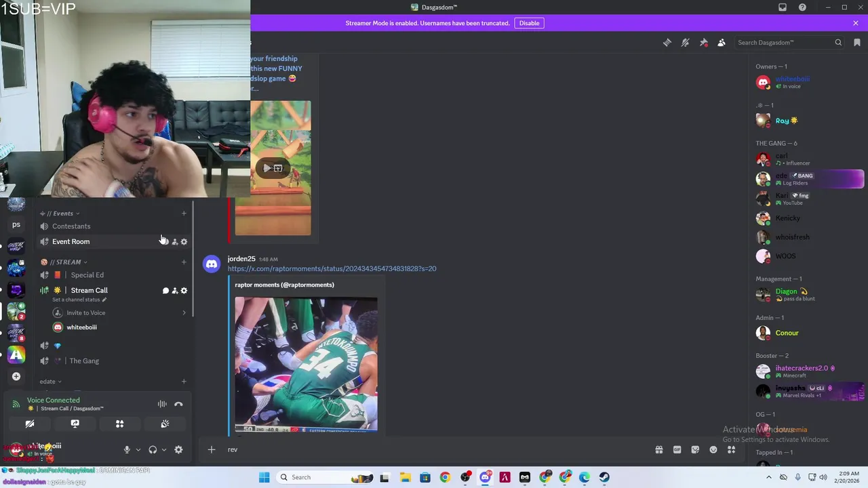The width and height of the screenshot is (868, 488).
Task: Open the soundboard in the voice panel
Action: coord(165,424)
